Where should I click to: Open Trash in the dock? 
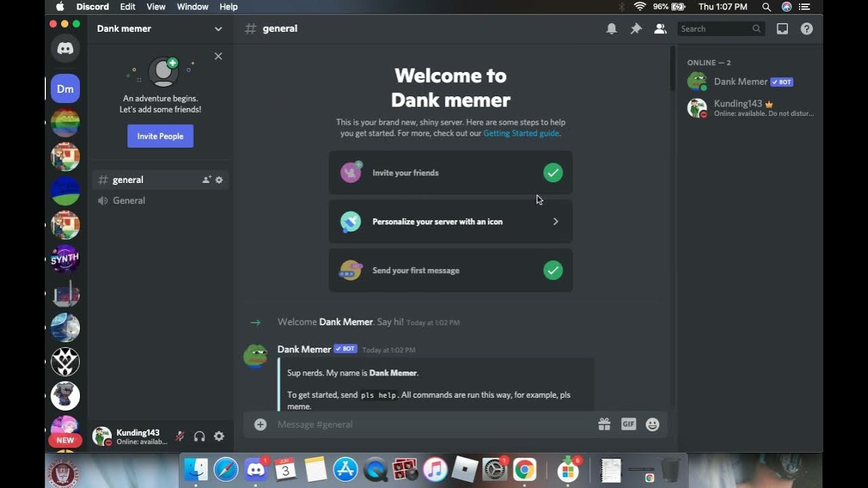pos(671,469)
